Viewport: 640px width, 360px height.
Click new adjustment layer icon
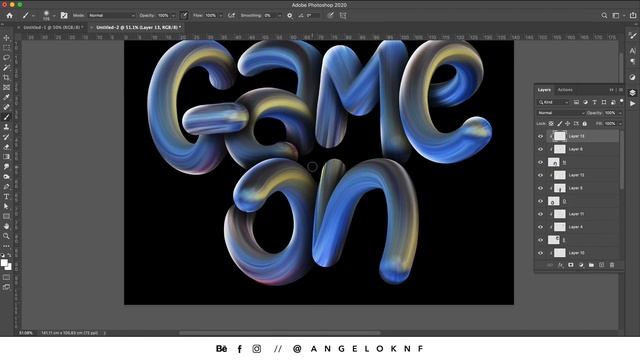(x=581, y=265)
